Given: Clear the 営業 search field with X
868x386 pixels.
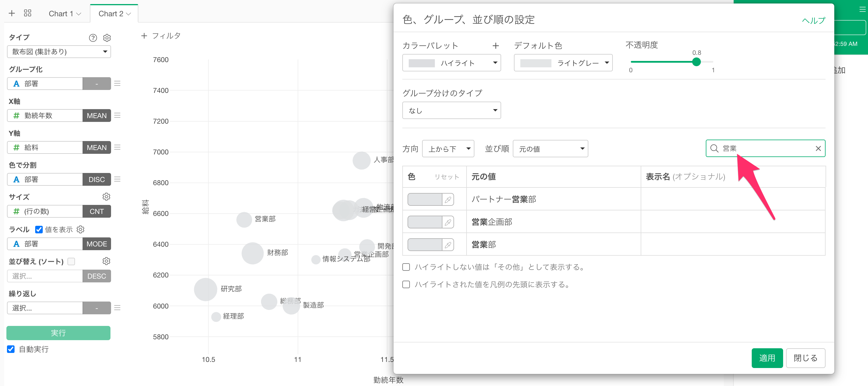Looking at the screenshot, I should click(x=818, y=148).
